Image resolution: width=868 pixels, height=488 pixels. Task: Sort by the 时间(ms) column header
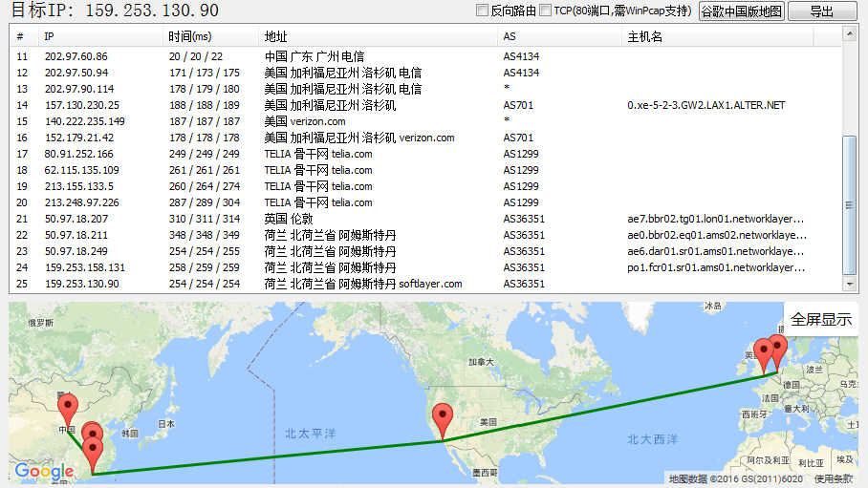[189, 36]
